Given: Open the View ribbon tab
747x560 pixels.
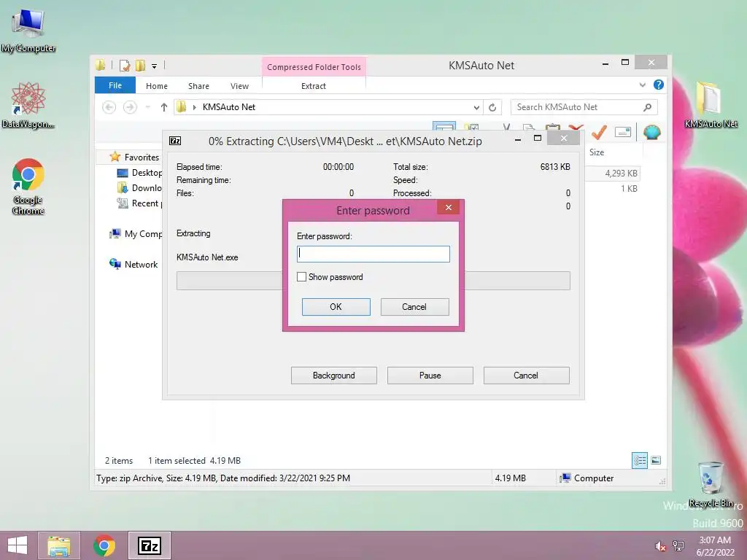Looking at the screenshot, I should tap(239, 86).
